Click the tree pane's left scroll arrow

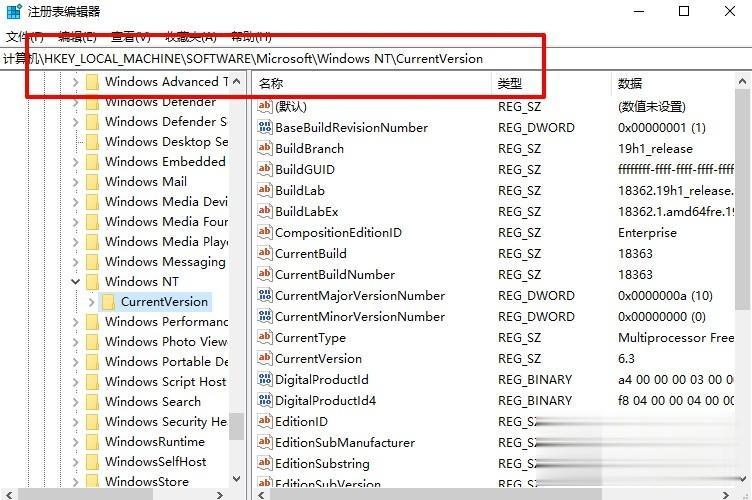9,494
